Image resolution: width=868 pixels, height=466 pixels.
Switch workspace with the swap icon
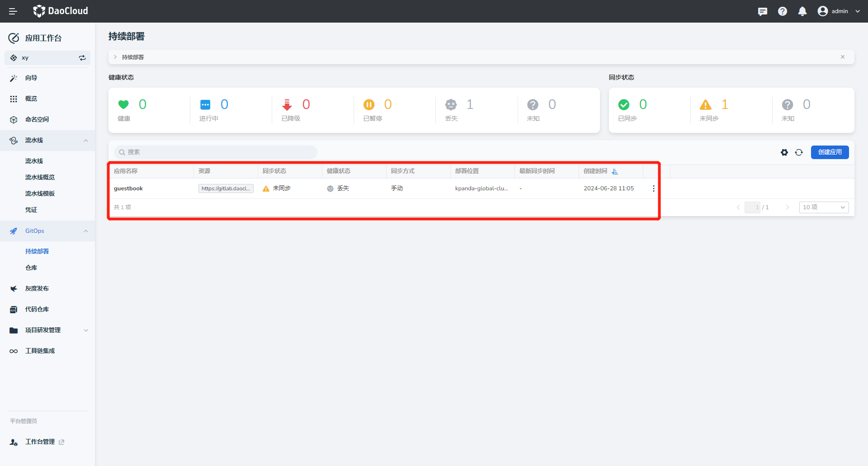[x=82, y=58]
